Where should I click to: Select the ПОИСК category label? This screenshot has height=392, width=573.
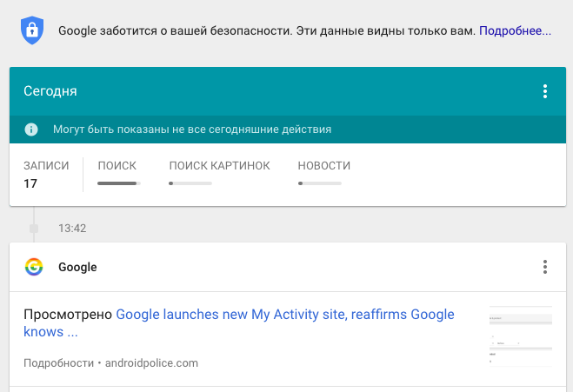117,166
